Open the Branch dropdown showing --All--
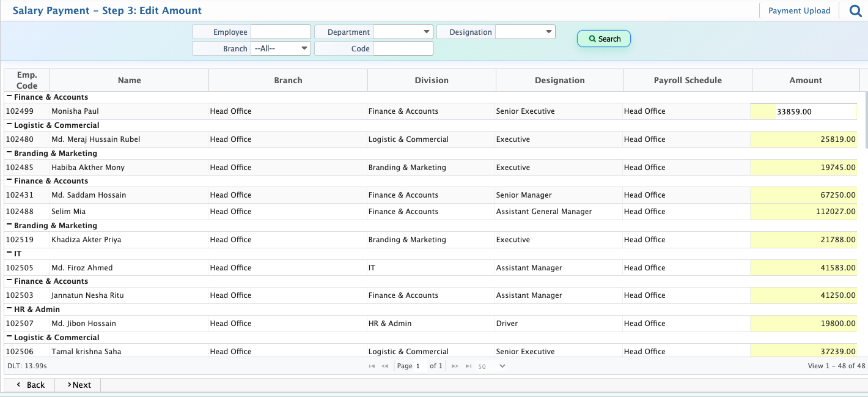 281,48
